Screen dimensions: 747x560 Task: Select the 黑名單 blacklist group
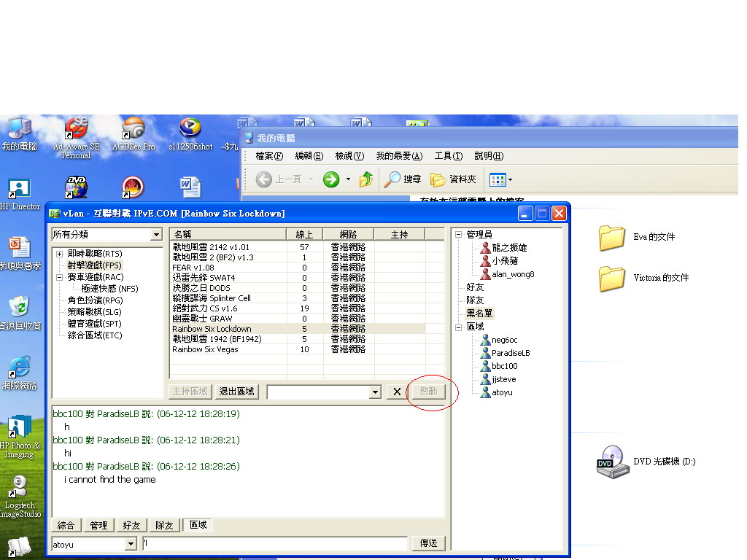479,314
